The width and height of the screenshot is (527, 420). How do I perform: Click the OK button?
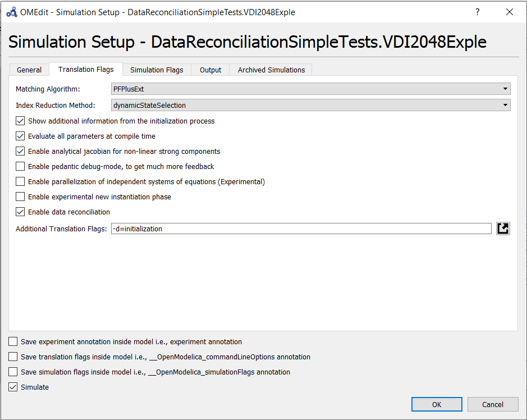click(437, 404)
